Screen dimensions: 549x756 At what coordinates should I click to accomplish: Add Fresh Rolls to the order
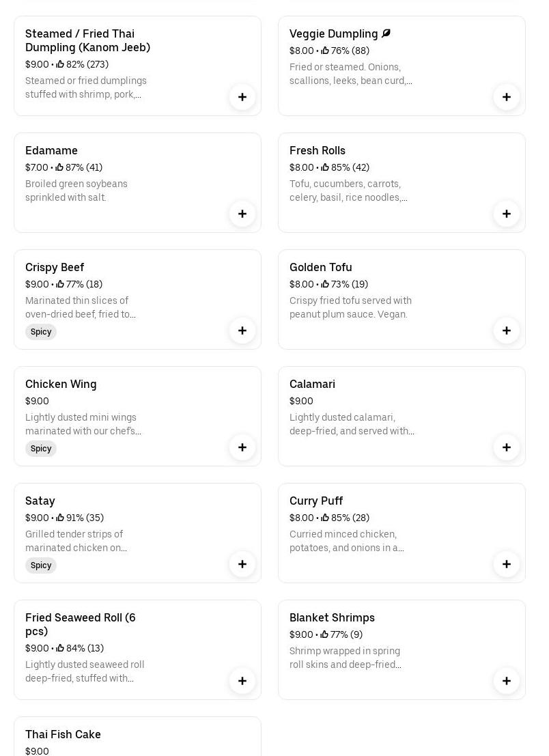pyautogui.click(x=507, y=214)
